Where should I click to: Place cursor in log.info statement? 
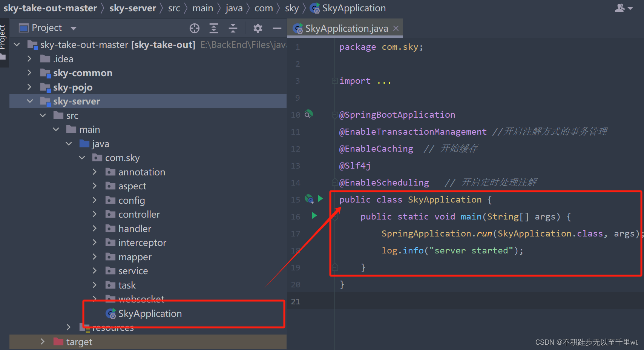pyautogui.click(x=452, y=250)
